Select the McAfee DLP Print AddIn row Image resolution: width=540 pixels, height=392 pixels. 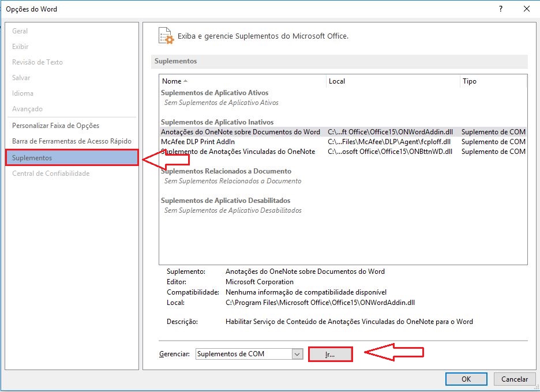pyautogui.click(x=343, y=142)
